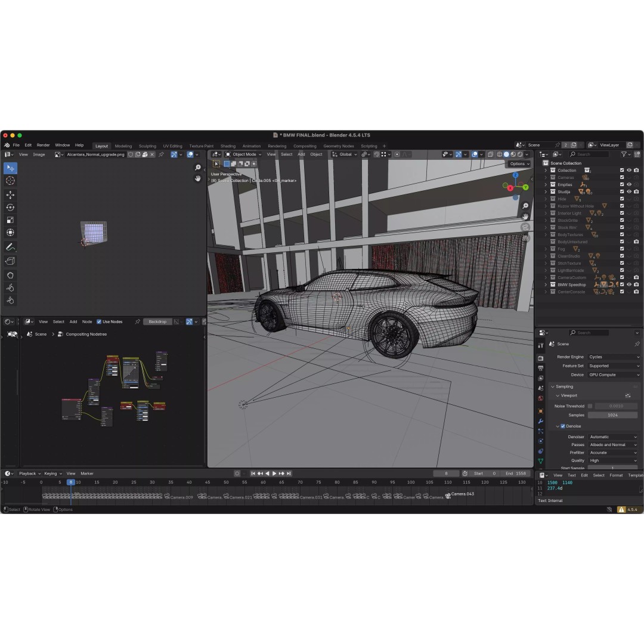Open Denoiser Automatic dropdown

point(613,437)
